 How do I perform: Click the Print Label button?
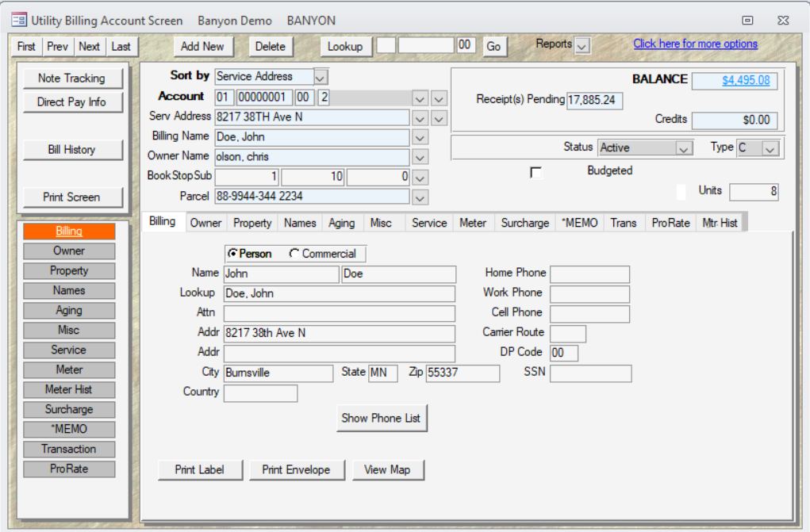click(199, 469)
